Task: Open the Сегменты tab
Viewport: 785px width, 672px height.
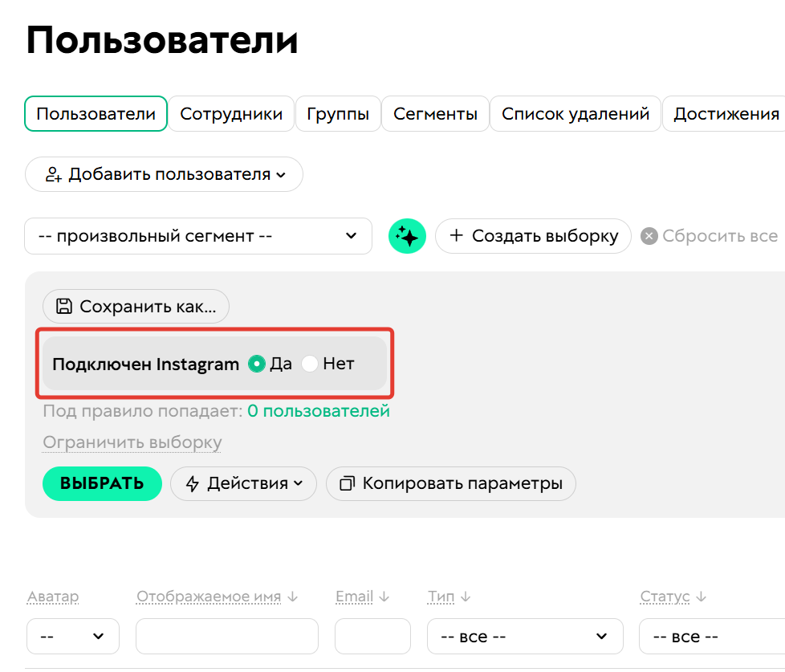Action: coord(435,114)
